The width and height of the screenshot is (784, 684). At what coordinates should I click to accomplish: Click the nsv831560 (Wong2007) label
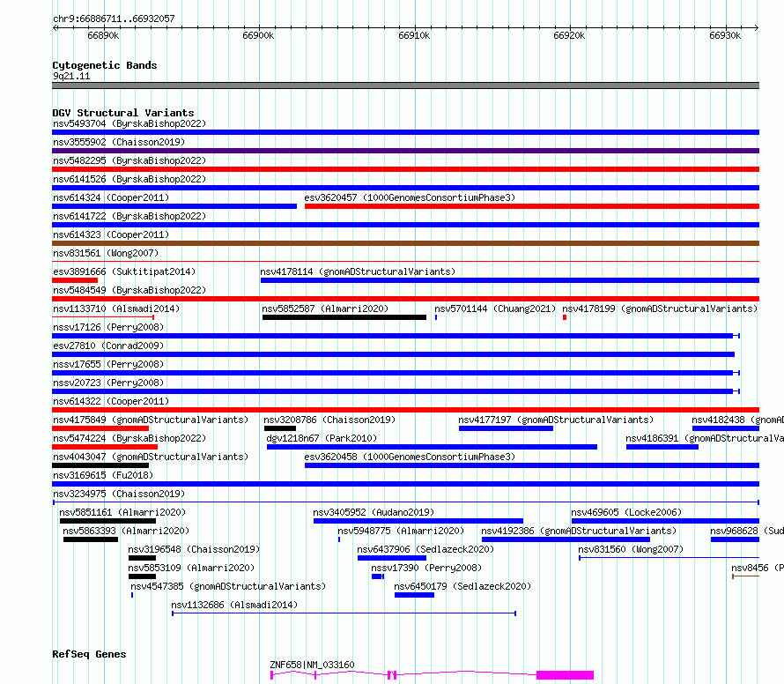[631, 549]
